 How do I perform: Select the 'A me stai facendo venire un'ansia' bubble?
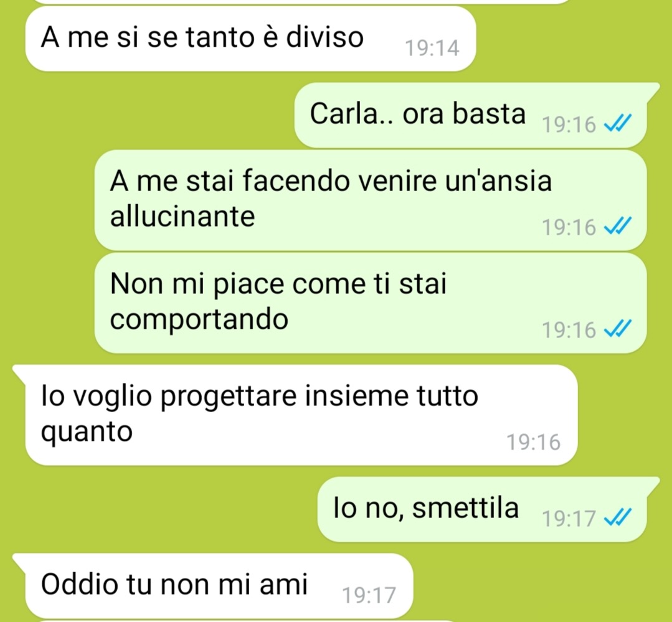[x=371, y=200]
